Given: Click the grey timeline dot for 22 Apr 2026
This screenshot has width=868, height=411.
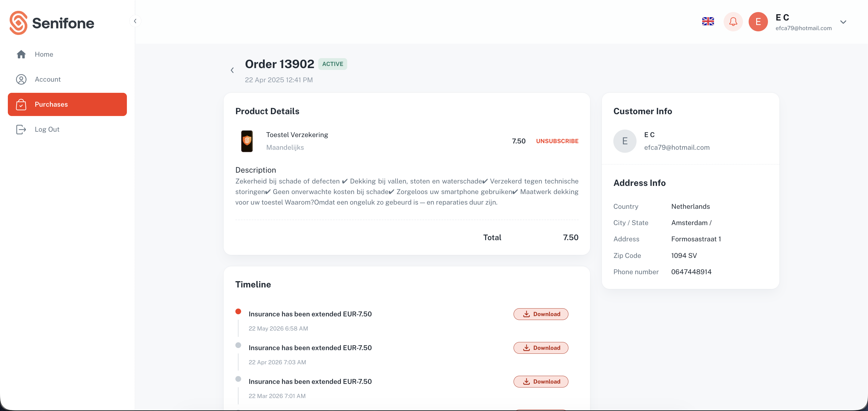Looking at the screenshot, I should click(238, 345).
